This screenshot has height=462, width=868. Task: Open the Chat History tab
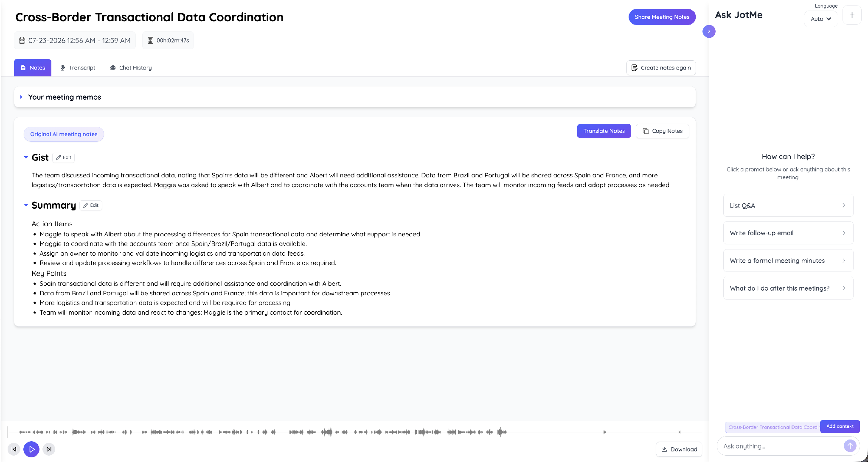coord(131,68)
